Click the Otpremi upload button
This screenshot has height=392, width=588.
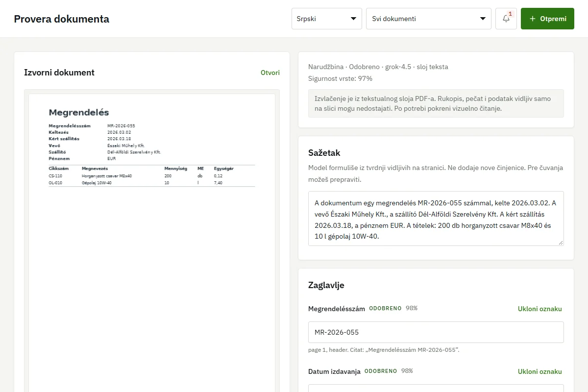coord(547,19)
